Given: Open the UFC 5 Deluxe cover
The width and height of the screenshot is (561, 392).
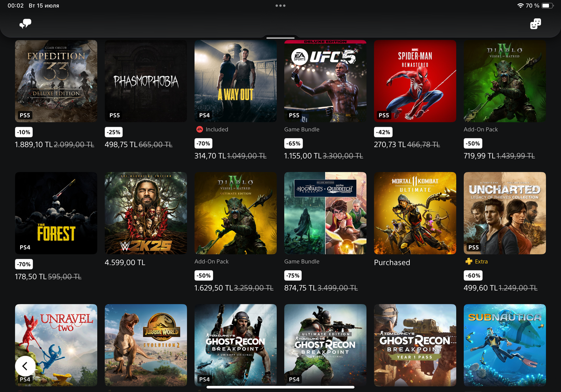Looking at the screenshot, I should click(325, 81).
